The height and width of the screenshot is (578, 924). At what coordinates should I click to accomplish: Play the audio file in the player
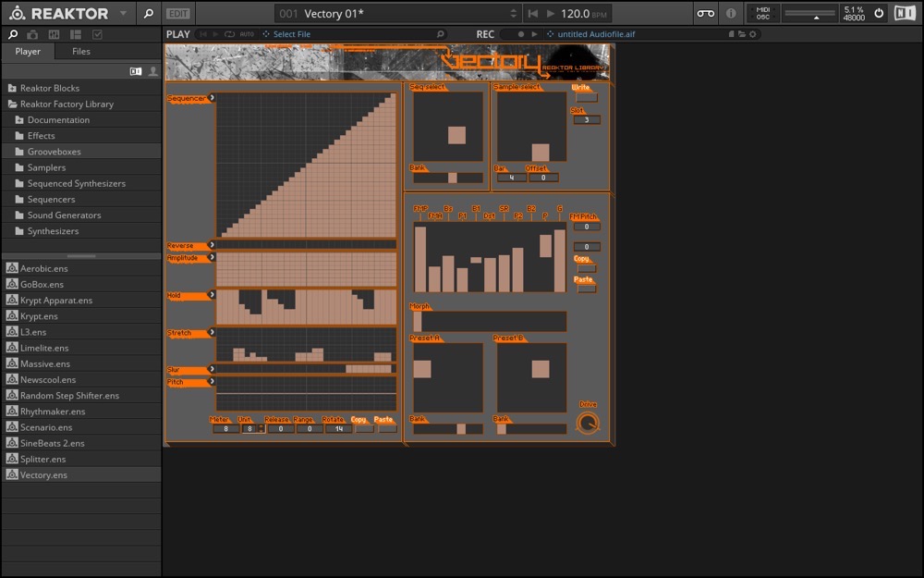click(x=215, y=34)
